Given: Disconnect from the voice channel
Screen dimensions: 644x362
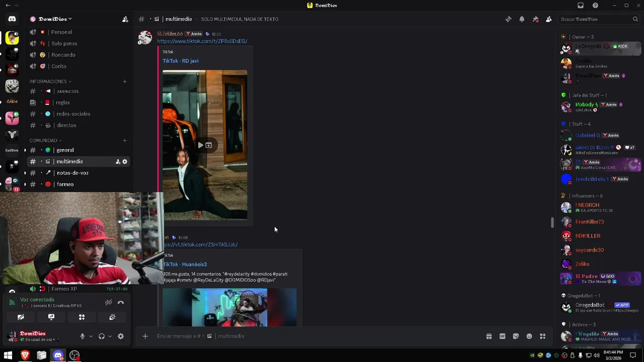Looking at the screenshot, I should [121, 303].
